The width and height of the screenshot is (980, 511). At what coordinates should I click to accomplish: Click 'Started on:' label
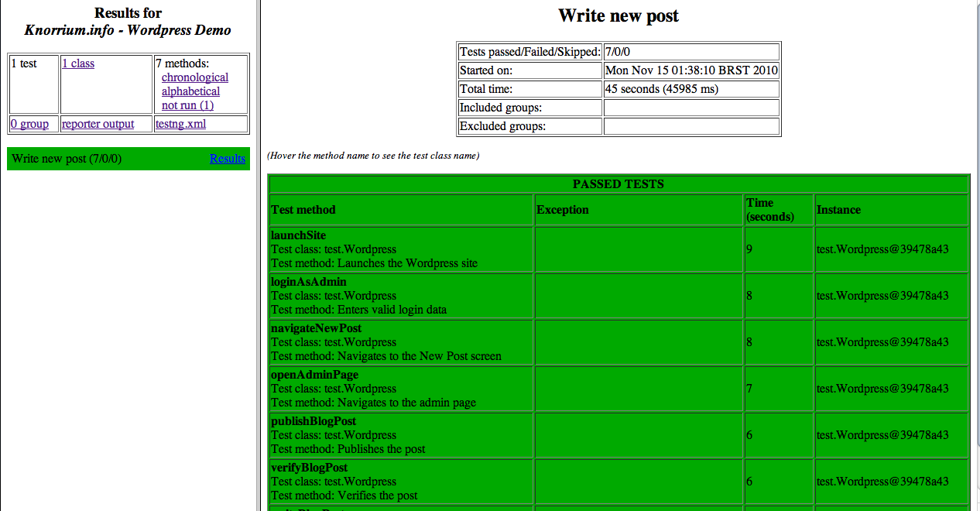tap(486, 70)
